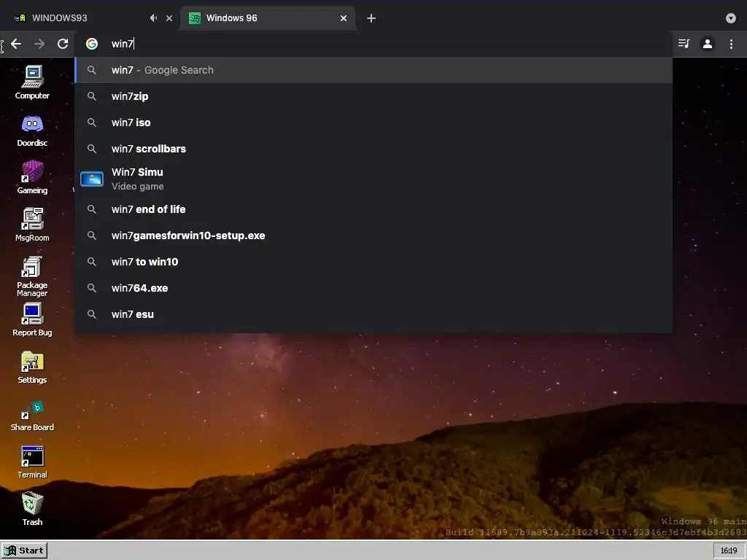The width and height of the screenshot is (747, 560).
Task: Open the Settings desktop icon
Action: [32, 367]
